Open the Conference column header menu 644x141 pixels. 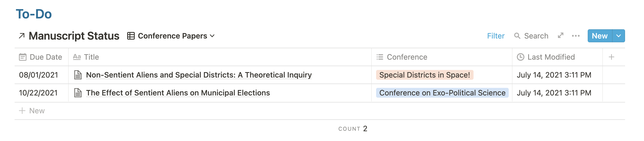coord(442,57)
